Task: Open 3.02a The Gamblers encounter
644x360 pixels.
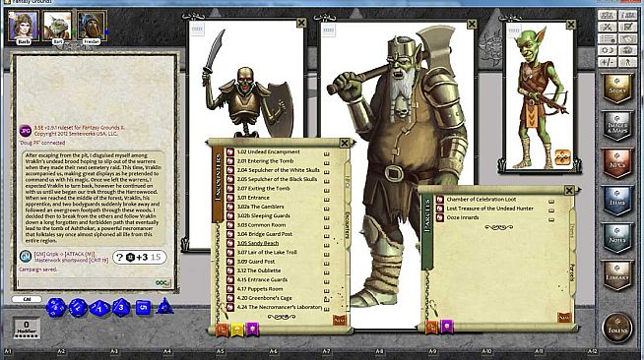Action: click(x=260, y=207)
